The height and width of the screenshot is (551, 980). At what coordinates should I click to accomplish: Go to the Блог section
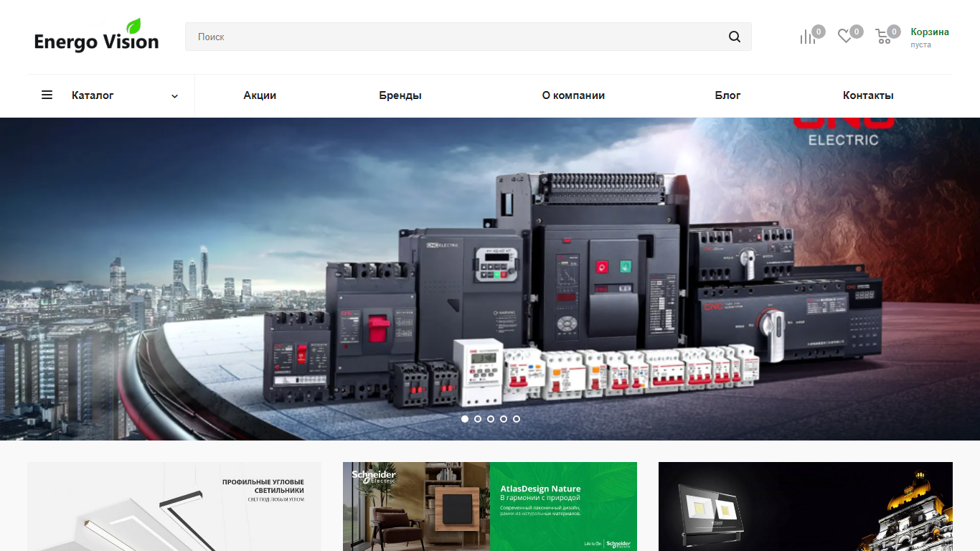(x=727, y=95)
